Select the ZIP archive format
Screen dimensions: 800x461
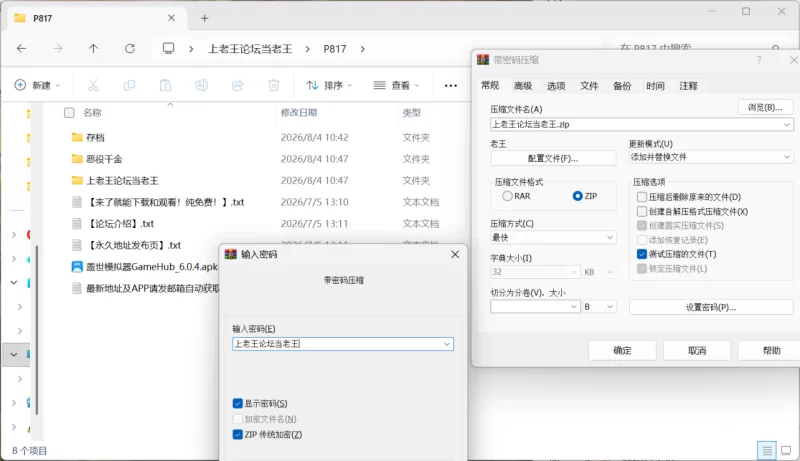click(578, 196)
